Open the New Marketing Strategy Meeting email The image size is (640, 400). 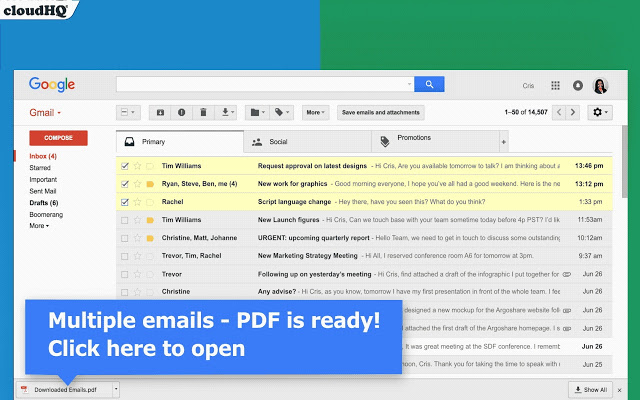[x=364, y=256]
